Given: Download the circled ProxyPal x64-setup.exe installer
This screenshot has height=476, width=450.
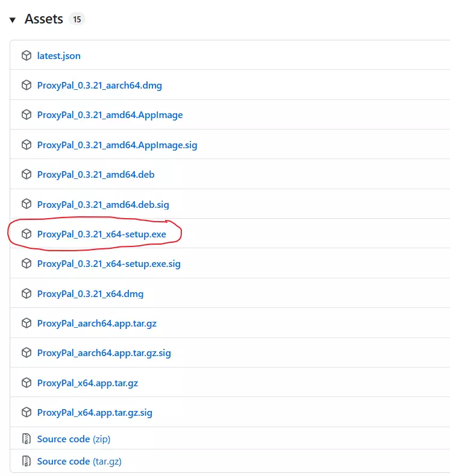Looking at the screenshot, I should 101,234.
